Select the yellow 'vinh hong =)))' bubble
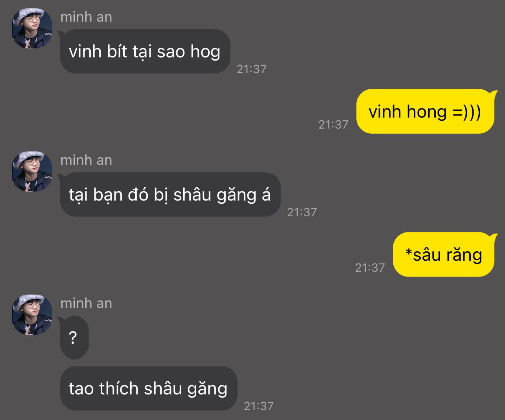505x420 pixels. click(425, 111)
